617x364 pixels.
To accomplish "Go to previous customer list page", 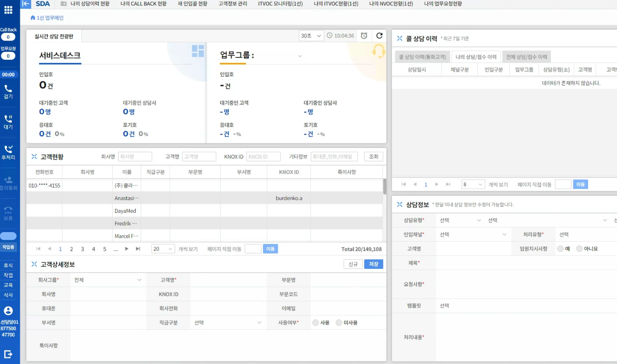I will [49, 249].
